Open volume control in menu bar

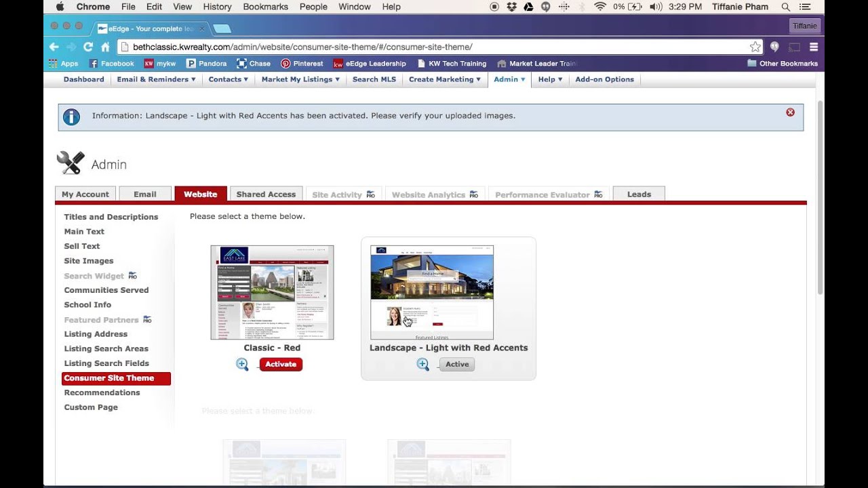[655, 7]
